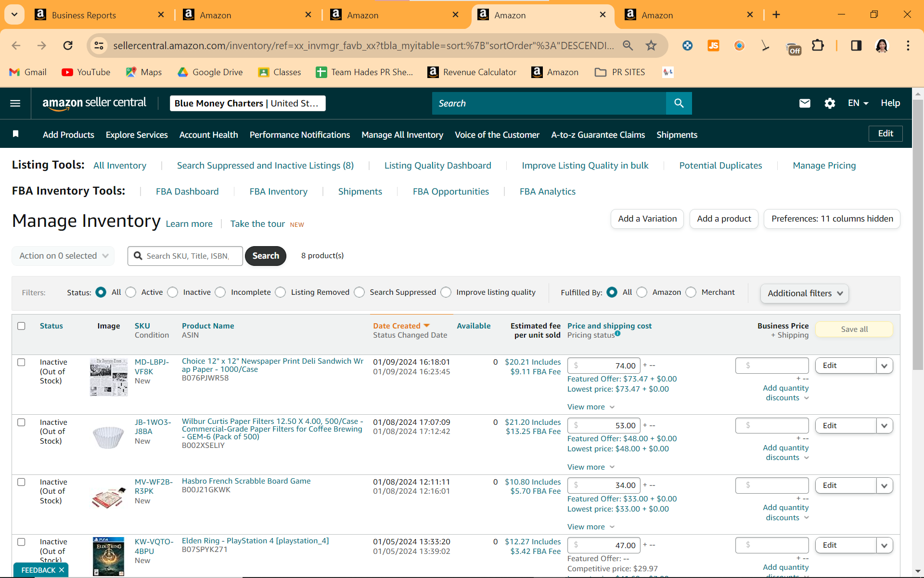Open the Action on 0 selected dropdown
924x578 pixels.
(63, 256)
